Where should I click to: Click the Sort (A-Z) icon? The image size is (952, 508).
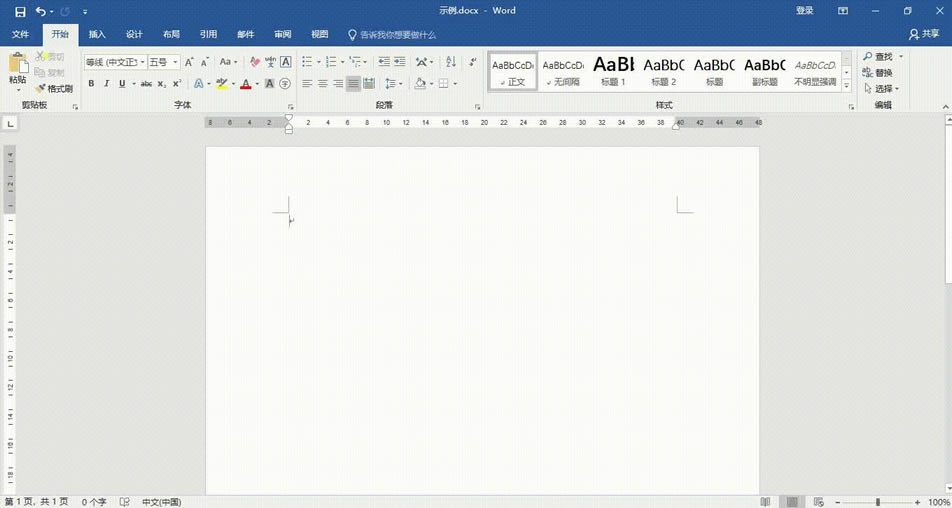point(450,62)
